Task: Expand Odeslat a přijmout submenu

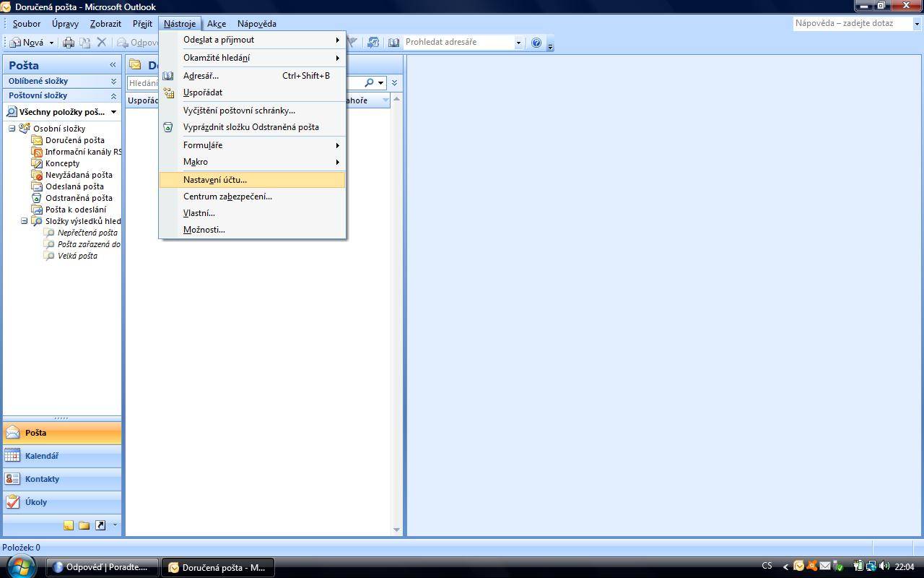Action: (x=252, y=40)
